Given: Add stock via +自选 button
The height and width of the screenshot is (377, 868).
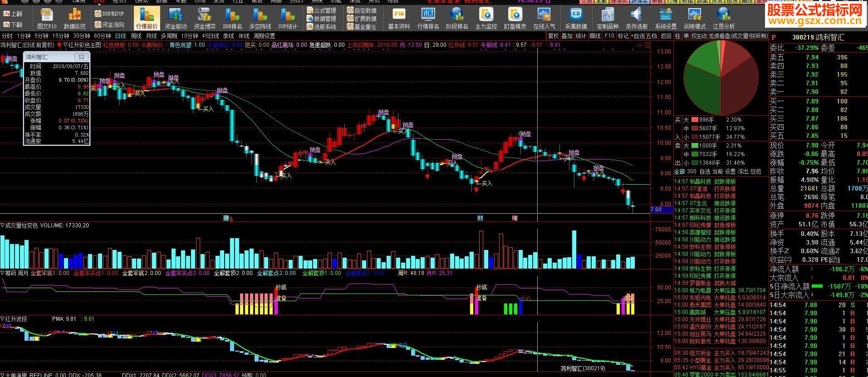Looking at the screenshot, I should 638,36.
